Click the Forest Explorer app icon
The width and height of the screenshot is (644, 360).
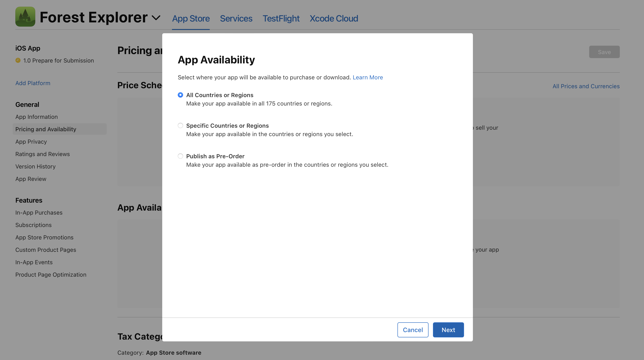coord(25,17)
